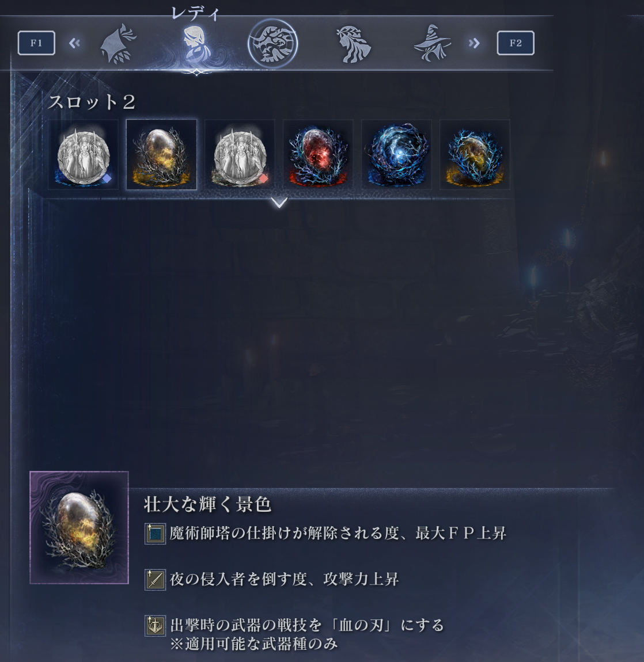
Task: Select the witch hat character icon
Action: (432, 44)
